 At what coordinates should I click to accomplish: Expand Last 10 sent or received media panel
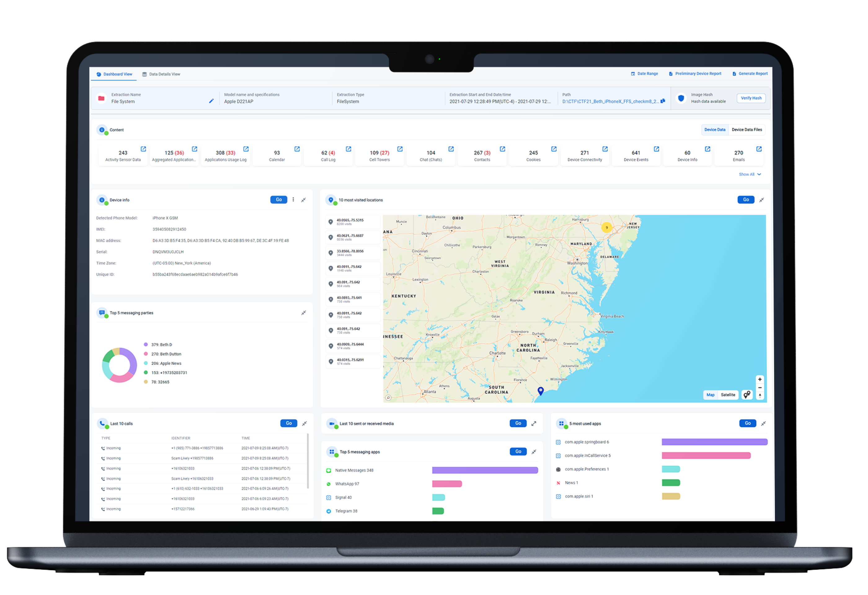[x=534, y=423]
